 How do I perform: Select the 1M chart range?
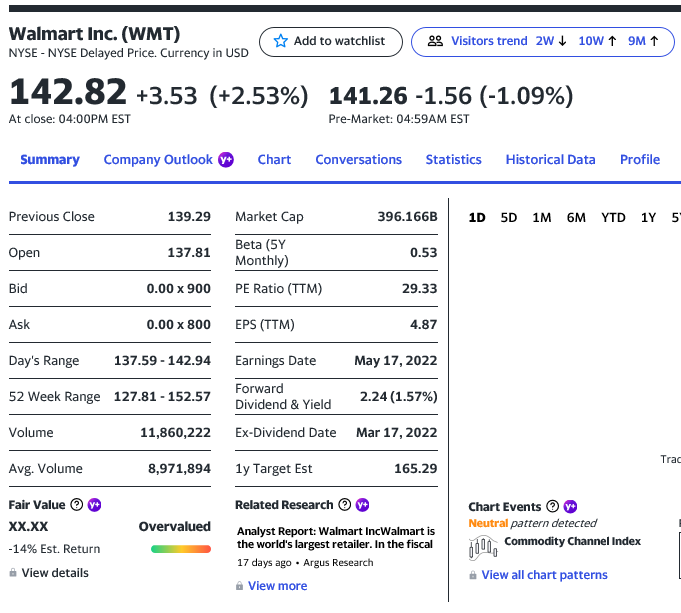(542, 218)
